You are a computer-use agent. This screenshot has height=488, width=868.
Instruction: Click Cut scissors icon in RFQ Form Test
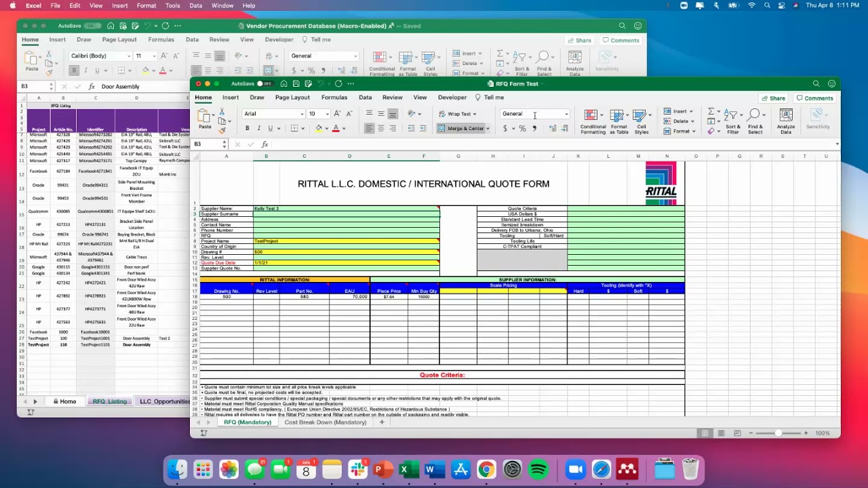tap(222, 111)
